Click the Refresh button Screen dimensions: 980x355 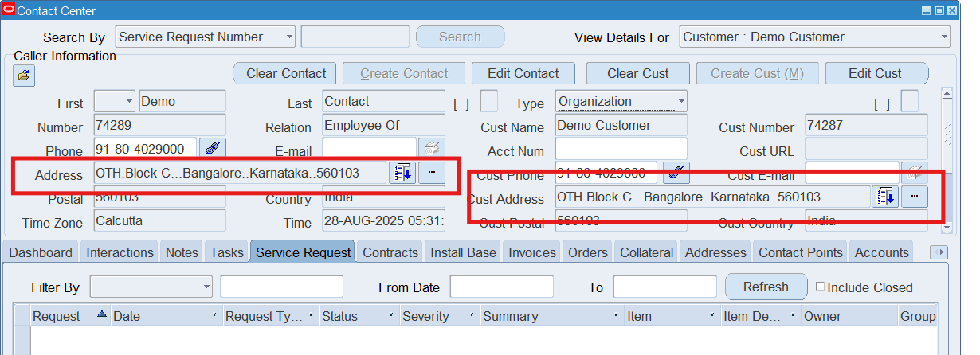point(765,287)
